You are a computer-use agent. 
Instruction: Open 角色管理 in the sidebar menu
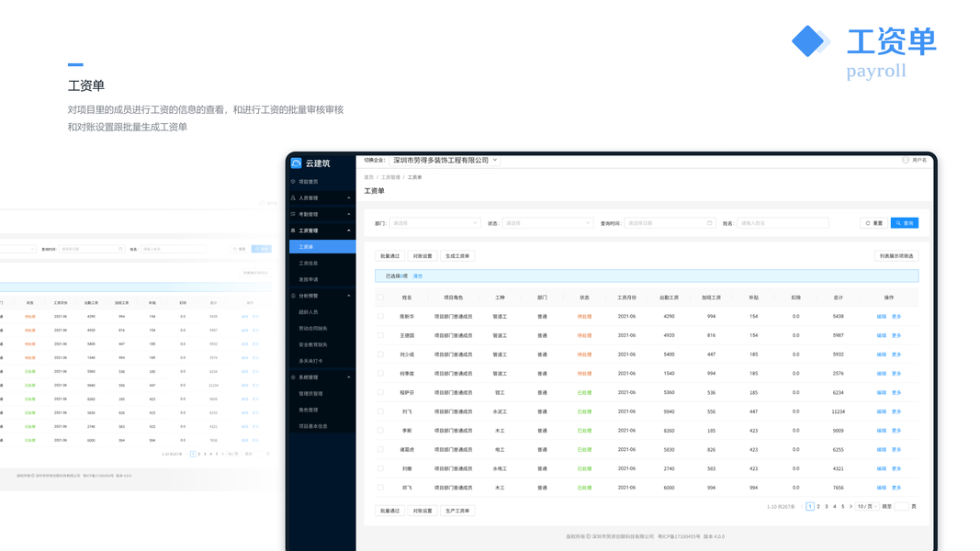coord(308,410)
